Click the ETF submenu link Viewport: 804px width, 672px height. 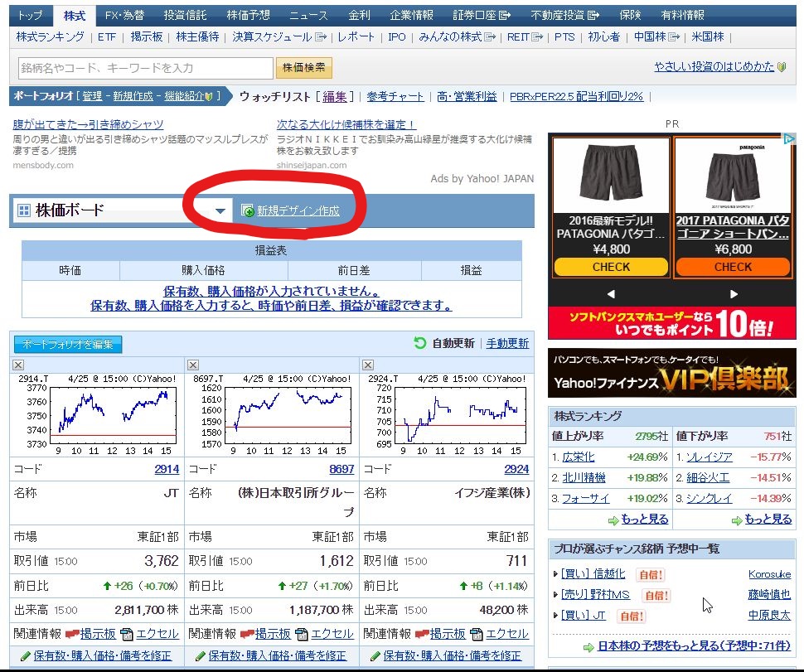point(107,37)
